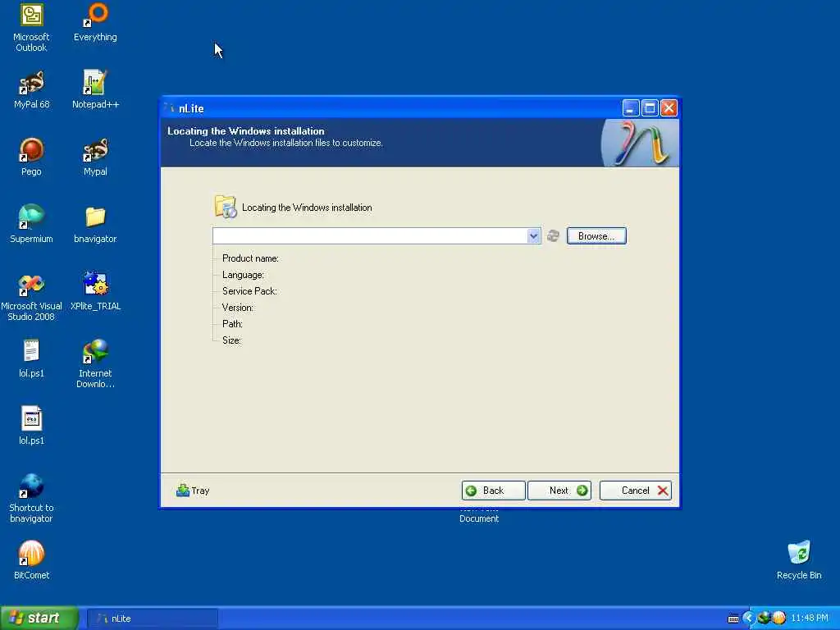Click the 'Size:' label

point(231,340)
